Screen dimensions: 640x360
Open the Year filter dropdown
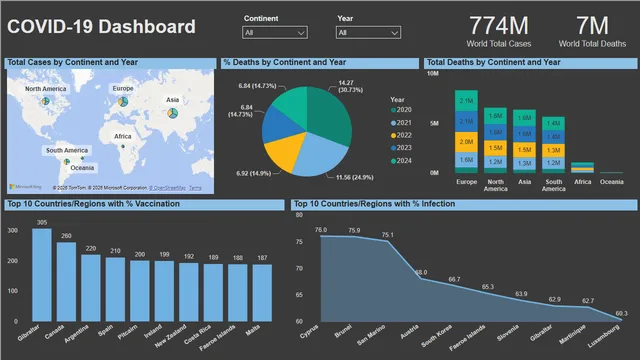[368, 33]
